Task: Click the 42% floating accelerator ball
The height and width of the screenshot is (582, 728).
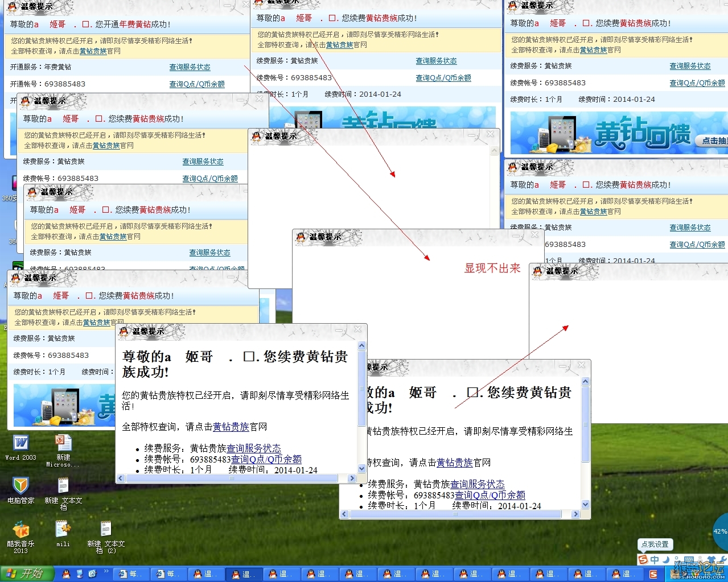Action: click(x=721, y=531)
